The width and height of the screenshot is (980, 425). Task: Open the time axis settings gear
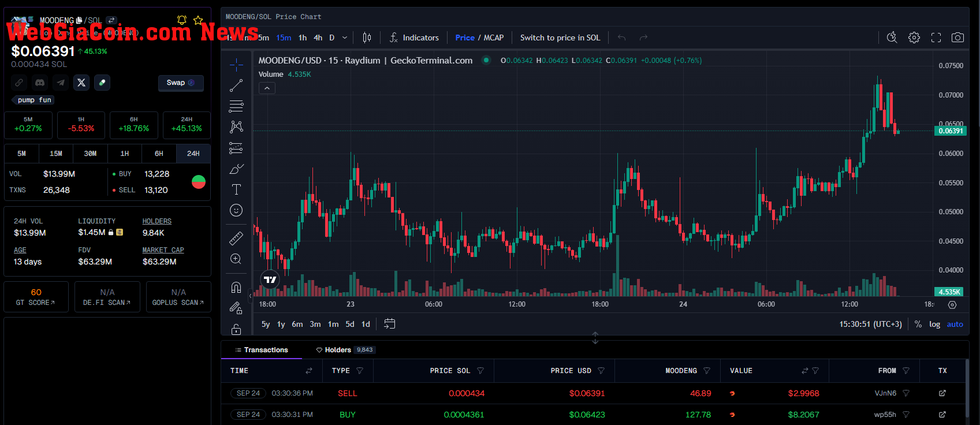coord(952,304)
